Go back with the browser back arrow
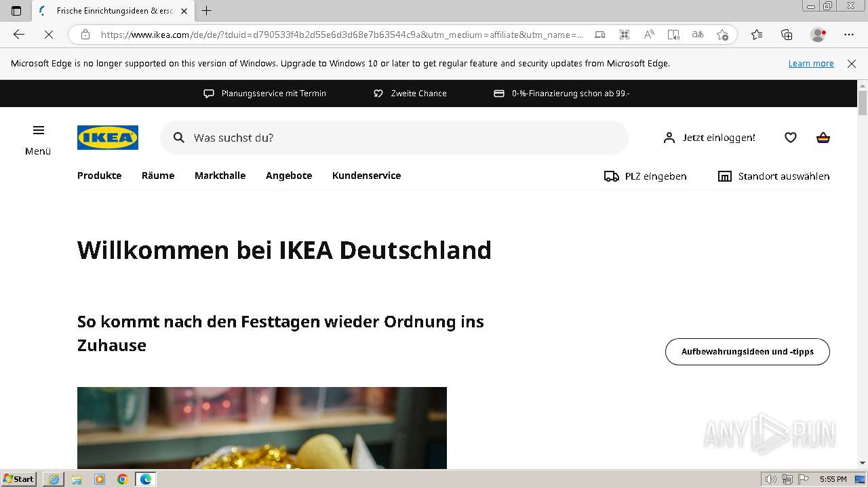Viewport: 868px width, 488px height. 19,35
